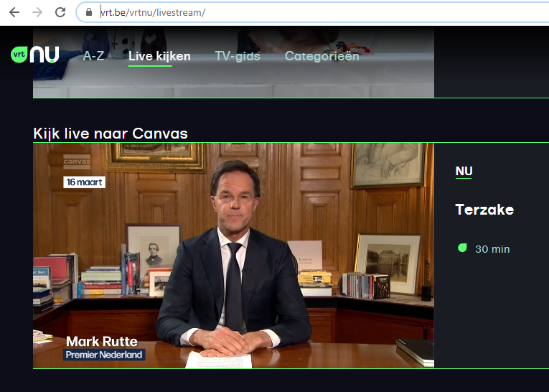The width and height of the screenshot is (549, 392).
Task: Select the NU label beside the stream
Action: pyautogui.click(x=464, y=171)
